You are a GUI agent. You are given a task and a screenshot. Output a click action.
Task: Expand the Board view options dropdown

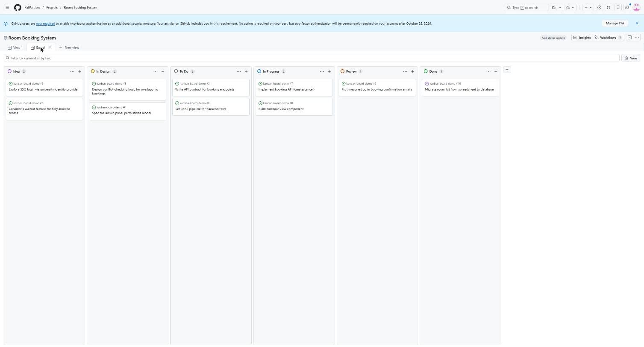(50, 47)
